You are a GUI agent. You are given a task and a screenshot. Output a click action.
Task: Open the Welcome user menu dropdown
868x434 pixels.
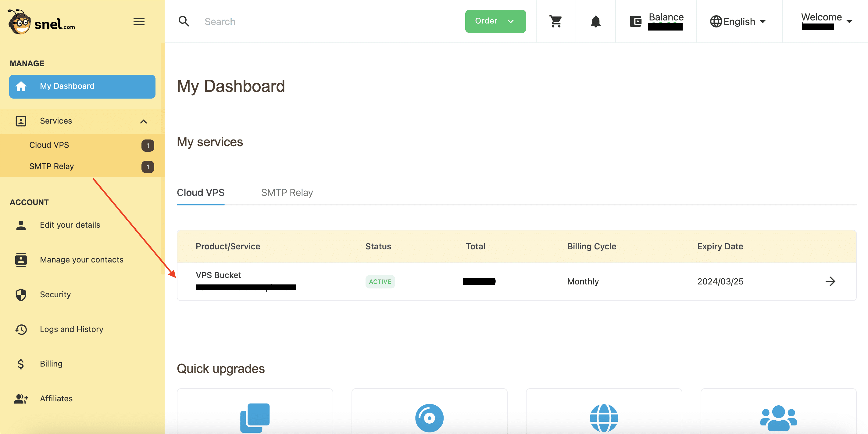(x=827, y=21)
